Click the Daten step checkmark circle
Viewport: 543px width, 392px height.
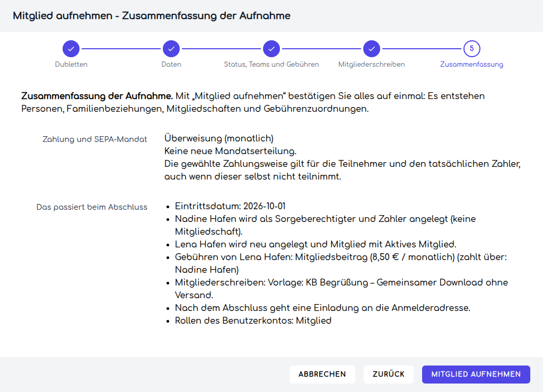point(171,49)
